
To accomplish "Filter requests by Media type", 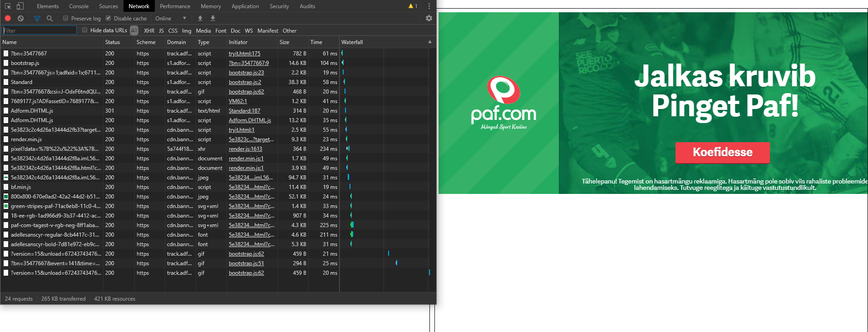I will pyautogui.click(x=203, y=30).
